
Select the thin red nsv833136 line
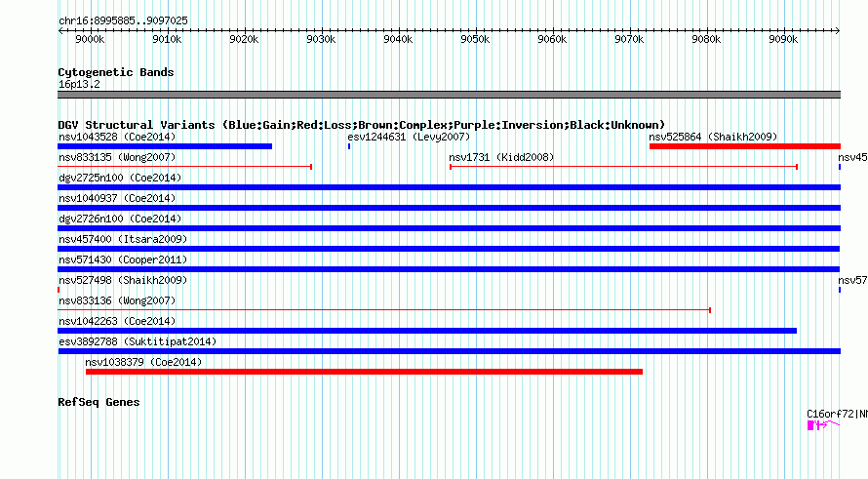[384, 310]
